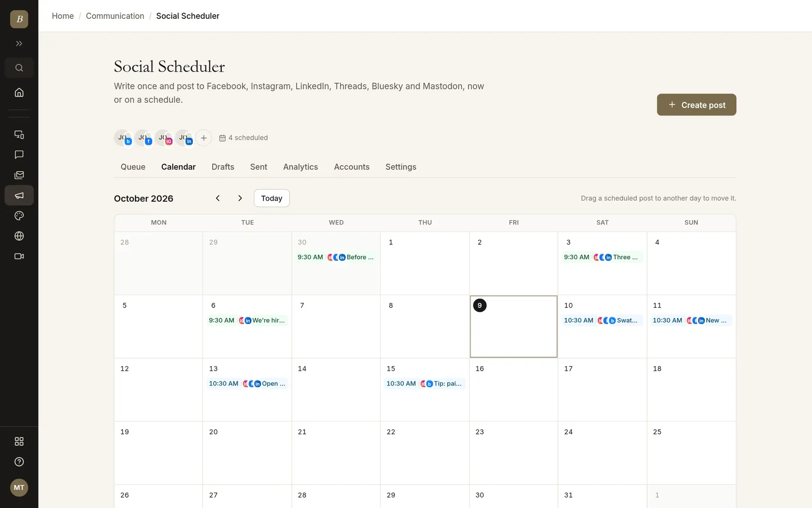This screenshot has height=508, width=812.
Task: Open the apps grid icon
Action: click(19, 441)
